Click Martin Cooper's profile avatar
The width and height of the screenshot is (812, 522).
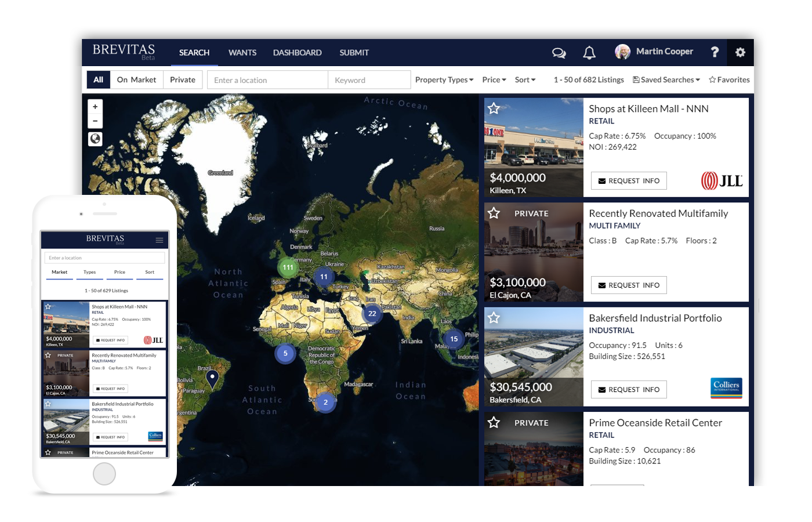tap(622, 52)
